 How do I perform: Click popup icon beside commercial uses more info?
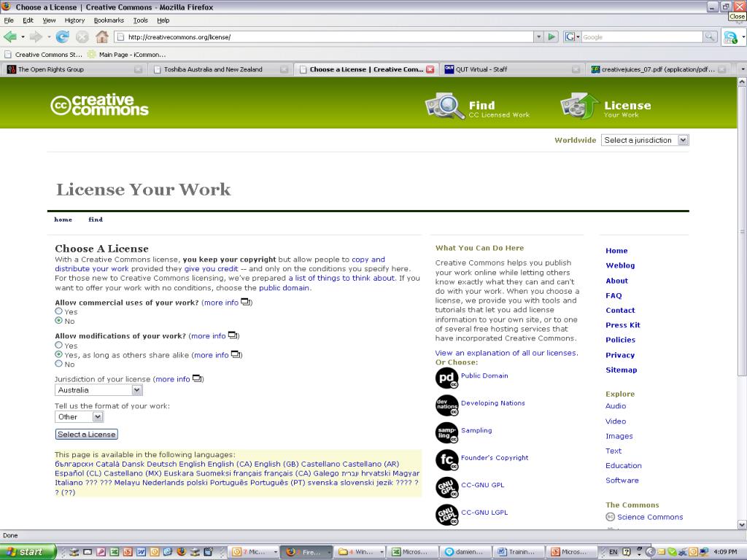click(245, 302)
